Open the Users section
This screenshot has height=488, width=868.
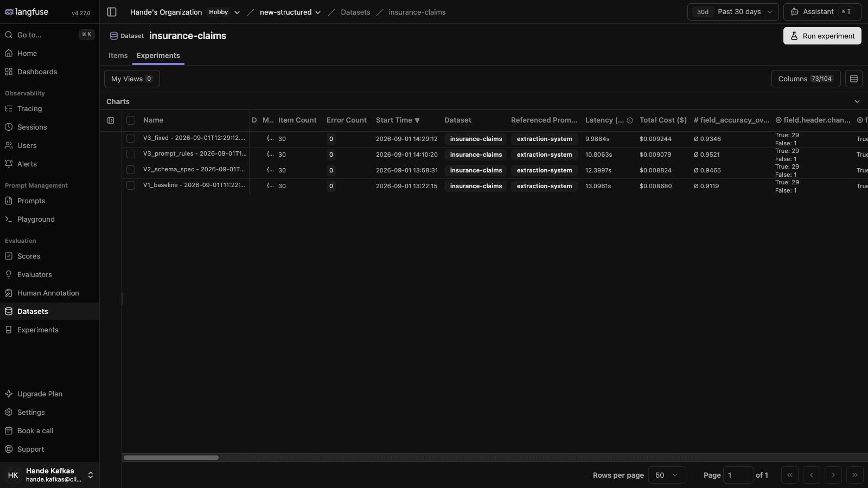(x=49, y=145)
